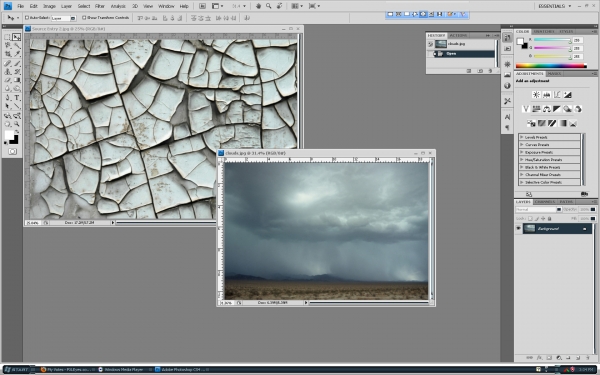Add an Exposure adjustment
This screenshot has width=600, height=375.
(x=567, y=95)
